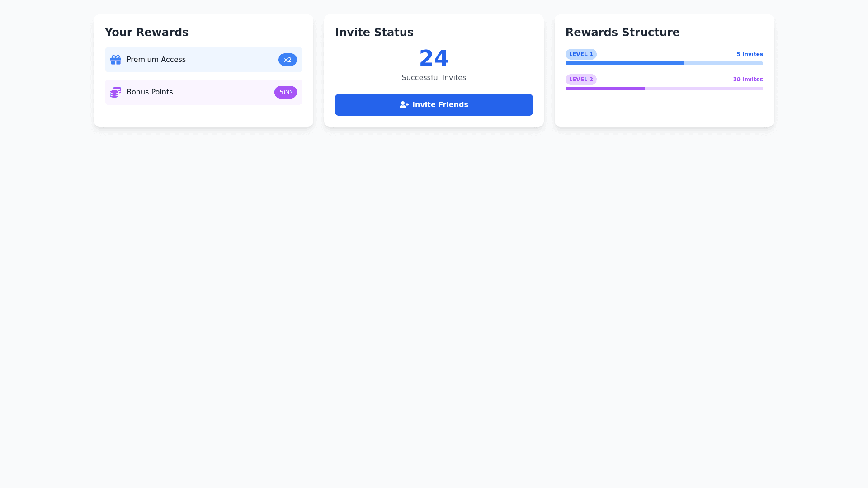
Task: Click the LEVEL 1 badge
Action: pyautogui.click(x=581, y=54)
